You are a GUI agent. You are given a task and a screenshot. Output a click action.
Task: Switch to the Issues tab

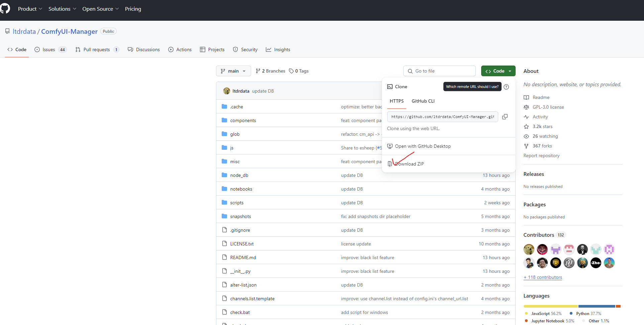point(50,49)
